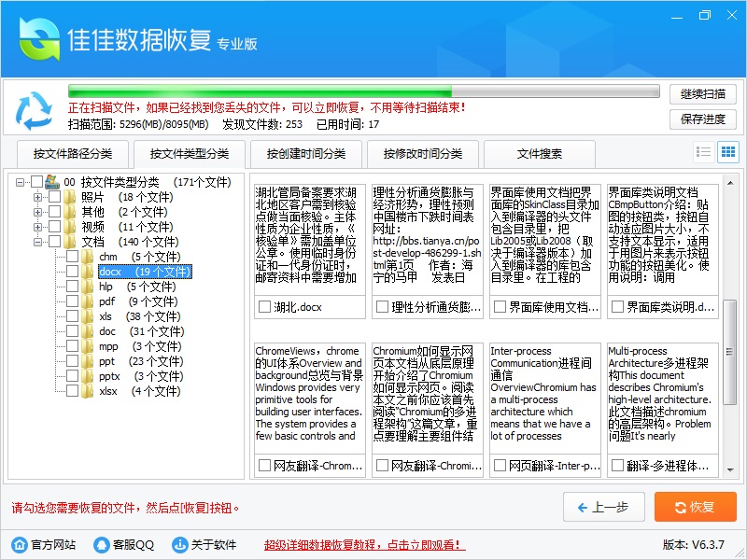747x560 pixels.
Task: Click the scan progress bar
Action: tap(364, 92)
